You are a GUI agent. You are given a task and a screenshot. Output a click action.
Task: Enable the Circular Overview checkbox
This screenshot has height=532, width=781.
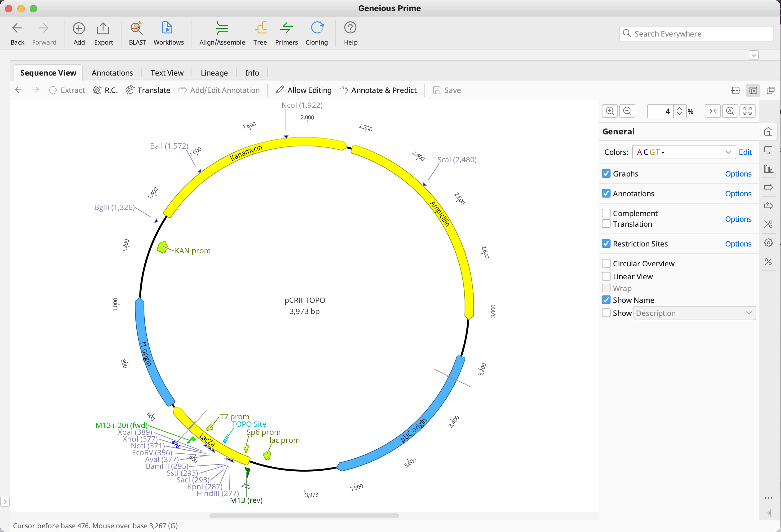[606, 263]
